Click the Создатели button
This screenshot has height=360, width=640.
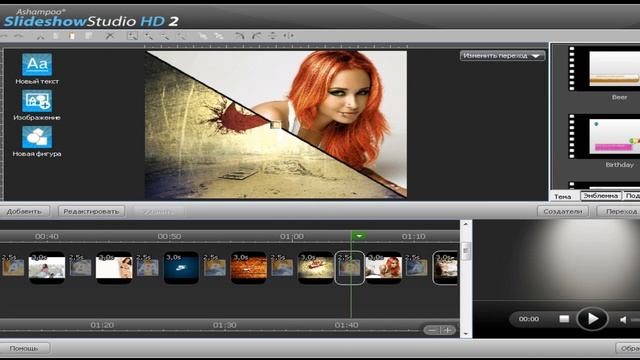562,211
